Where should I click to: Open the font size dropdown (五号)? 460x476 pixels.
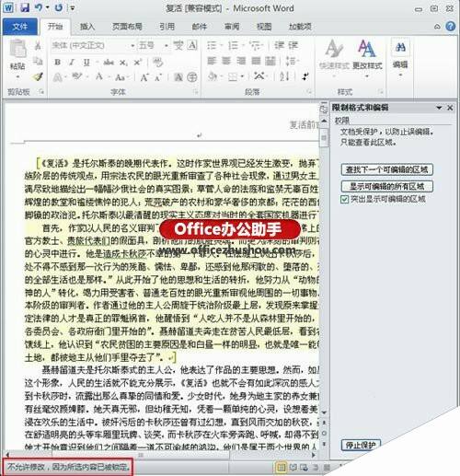[x=166, y=46]
